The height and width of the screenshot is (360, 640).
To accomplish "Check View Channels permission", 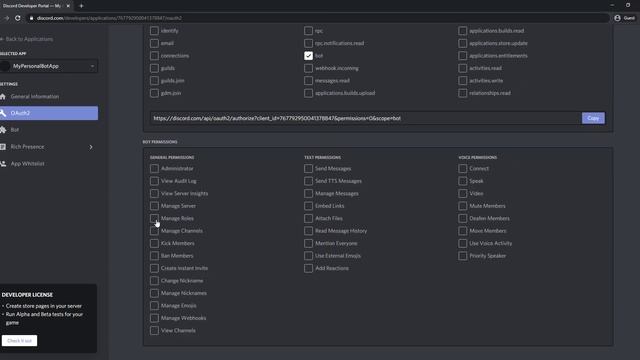I will click(x=154, y=330).
